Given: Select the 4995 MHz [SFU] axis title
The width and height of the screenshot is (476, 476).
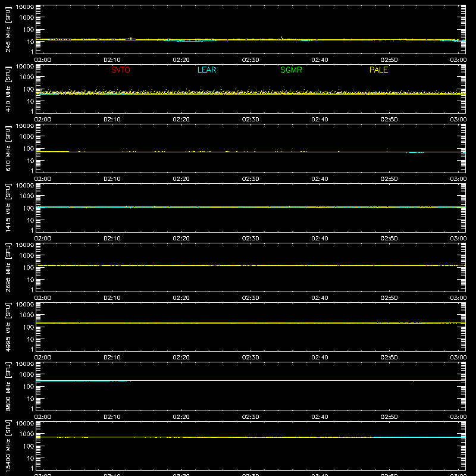Looking at the screenshot, I should (8, 327).
